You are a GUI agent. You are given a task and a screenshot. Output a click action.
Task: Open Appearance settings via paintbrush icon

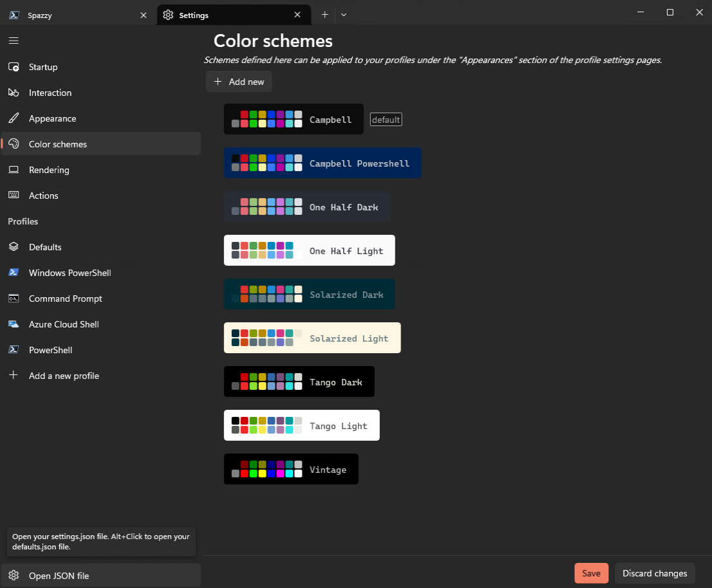point(14,118)
